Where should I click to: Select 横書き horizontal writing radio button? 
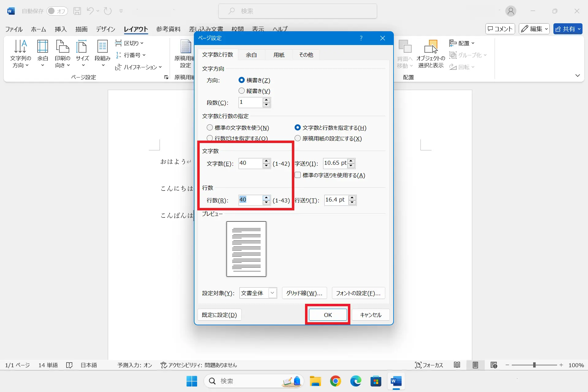(x=241, y=80)
